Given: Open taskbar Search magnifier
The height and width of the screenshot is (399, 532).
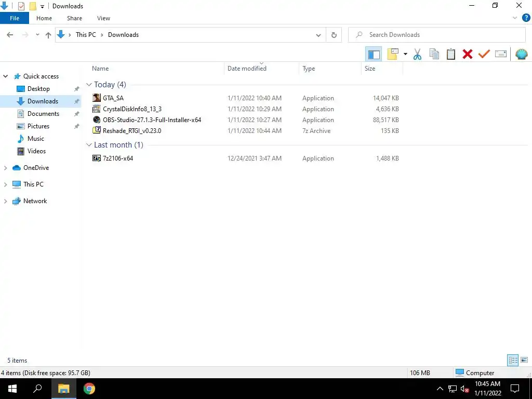Looking at the screenshot, I should point(37,389).
